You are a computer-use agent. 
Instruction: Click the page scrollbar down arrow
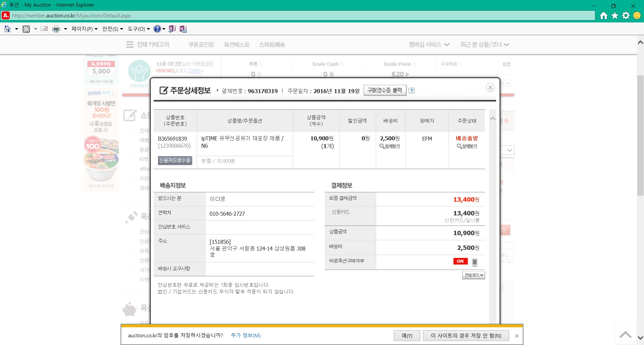tap(640, 338)
